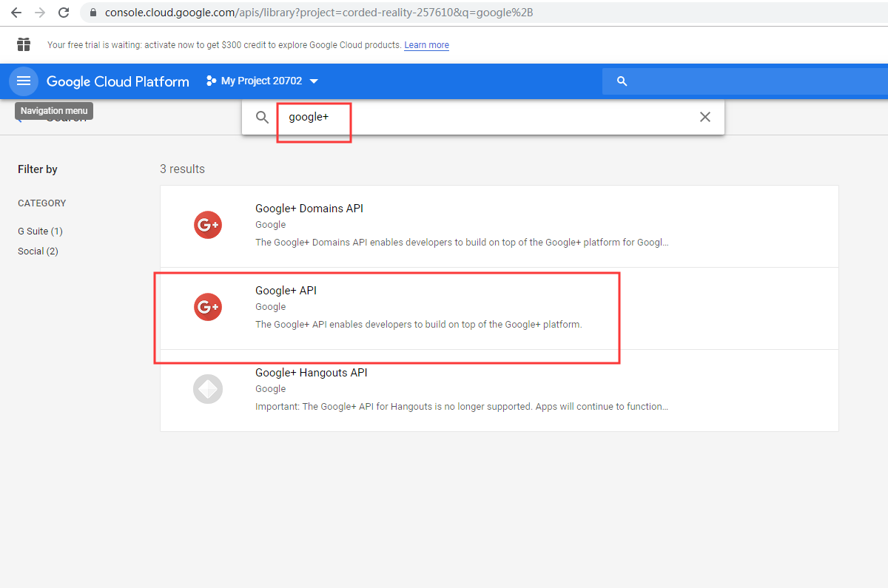Viewport: 888px width, 588px height.
Task: Click the "Filter by" heading
Action: pos(38,169)
